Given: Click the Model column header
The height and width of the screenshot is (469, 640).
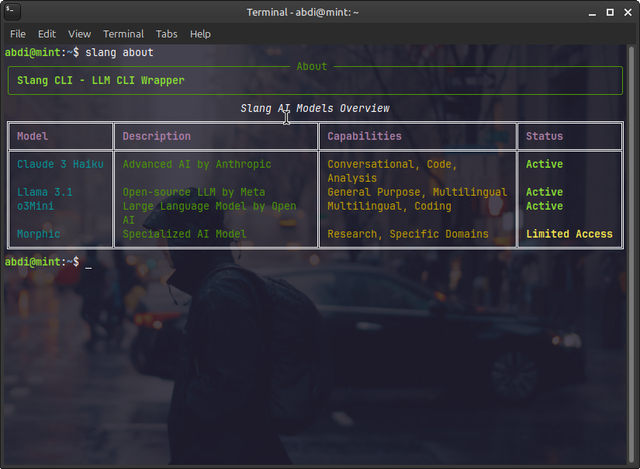Looking at the screenshot, I should click(32, 136).
